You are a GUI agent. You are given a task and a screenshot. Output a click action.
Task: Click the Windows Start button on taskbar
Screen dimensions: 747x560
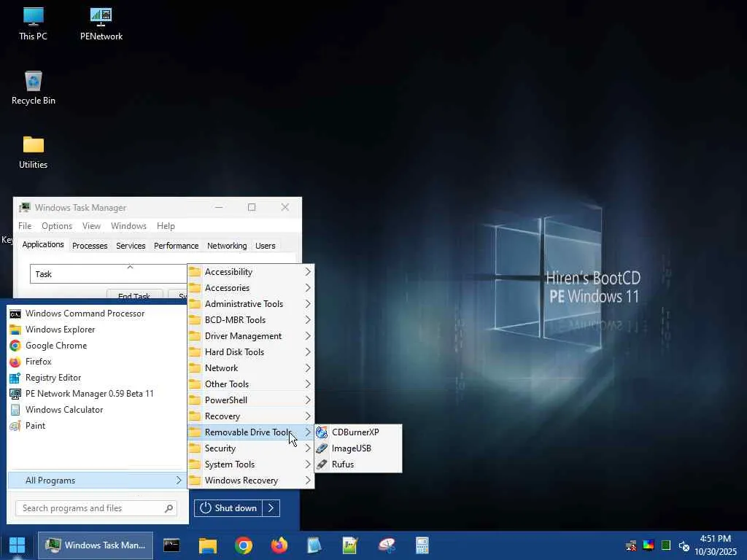(18, 545)
